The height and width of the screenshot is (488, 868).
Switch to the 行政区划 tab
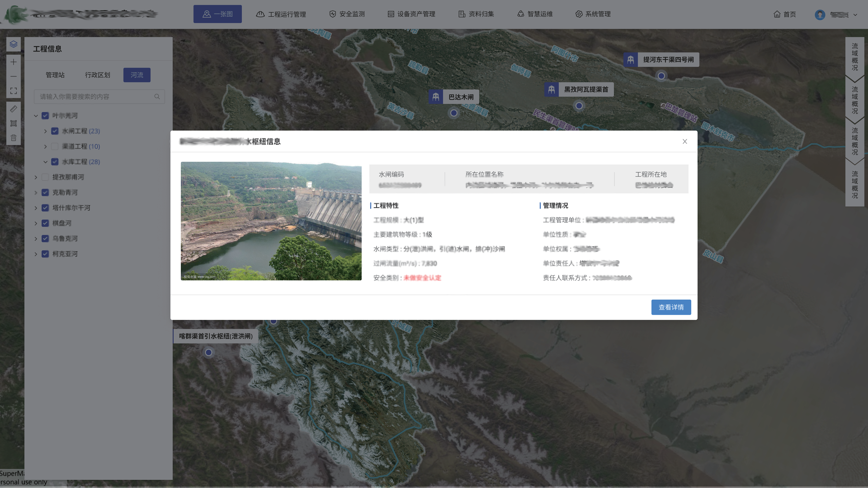[97, 75]
